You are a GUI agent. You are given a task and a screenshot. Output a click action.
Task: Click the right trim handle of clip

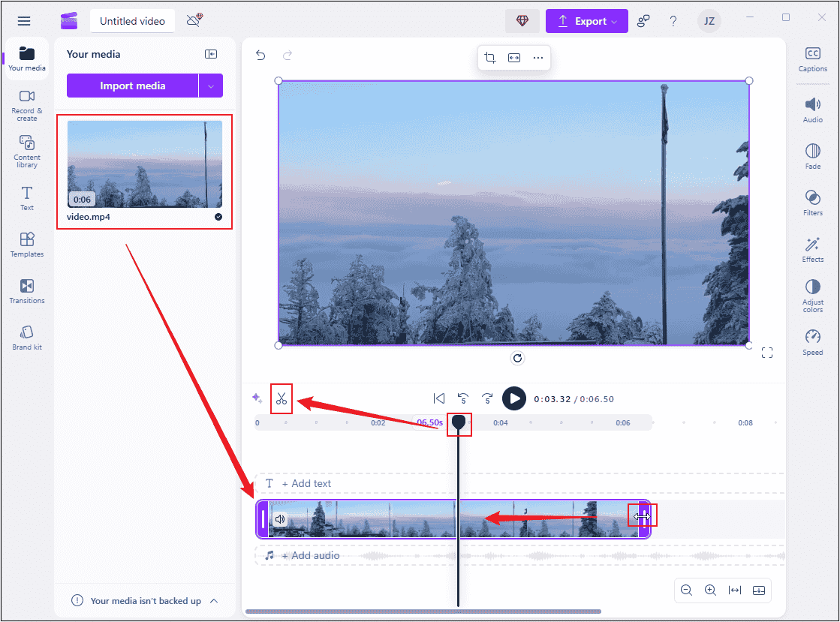645,518
